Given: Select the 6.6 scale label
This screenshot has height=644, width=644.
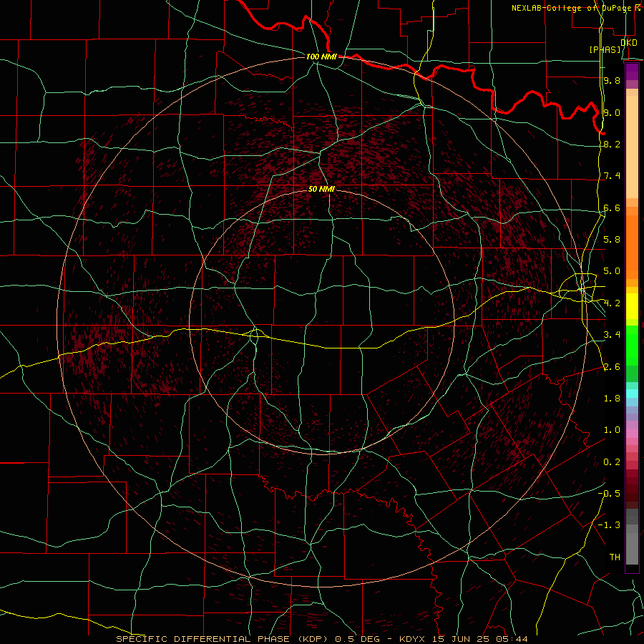Looking at the screenshot, I should pyautogui.click(x=612, y=208).
